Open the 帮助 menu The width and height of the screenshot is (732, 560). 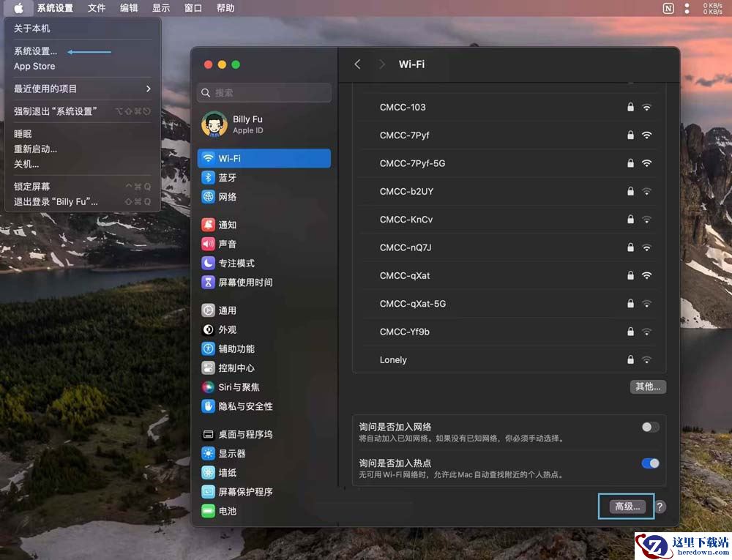[225, 8]
